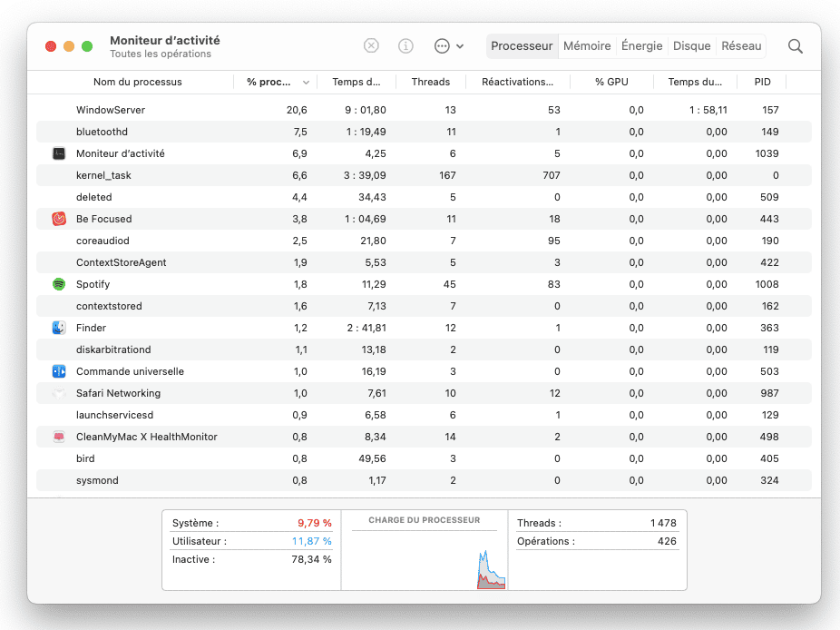Click the process info (i) toolbar icon
This screenshot has width=840, height=630.
pos(405,45)
